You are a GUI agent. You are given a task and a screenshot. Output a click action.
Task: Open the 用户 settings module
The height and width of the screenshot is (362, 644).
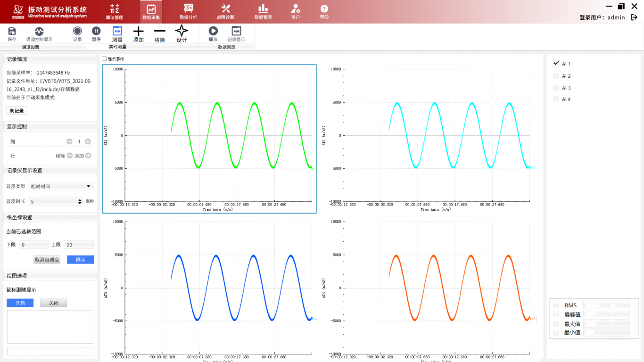(296, 11)
